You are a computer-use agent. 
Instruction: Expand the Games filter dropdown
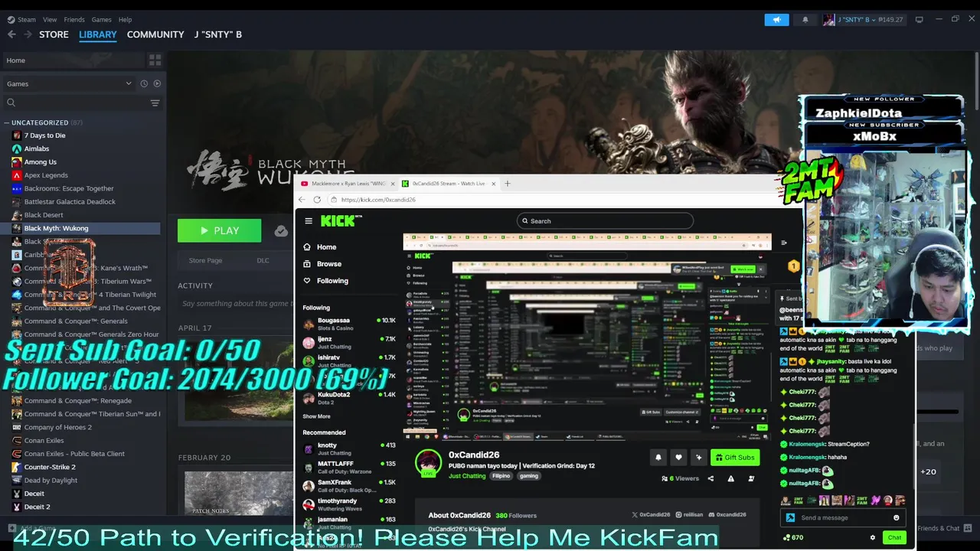69,83
